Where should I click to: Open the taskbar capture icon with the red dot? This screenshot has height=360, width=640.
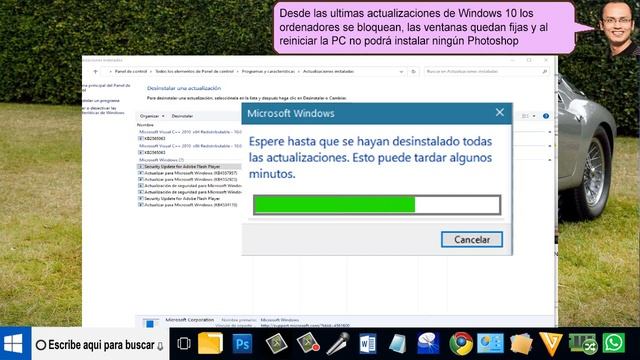pyautogui.click(x=307, y=343)
